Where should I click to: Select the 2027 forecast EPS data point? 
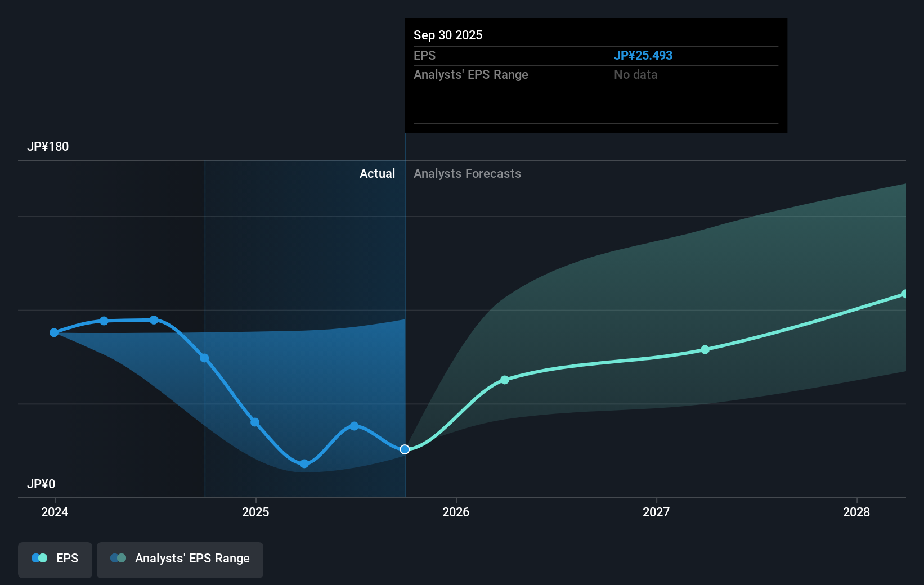click(x=705, y=350)
